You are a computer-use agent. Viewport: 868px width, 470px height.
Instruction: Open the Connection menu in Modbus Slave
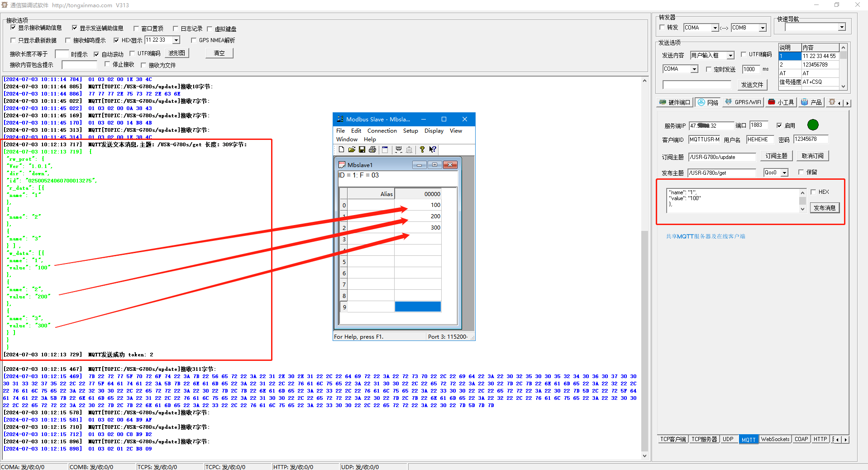(x=382, y=131)
